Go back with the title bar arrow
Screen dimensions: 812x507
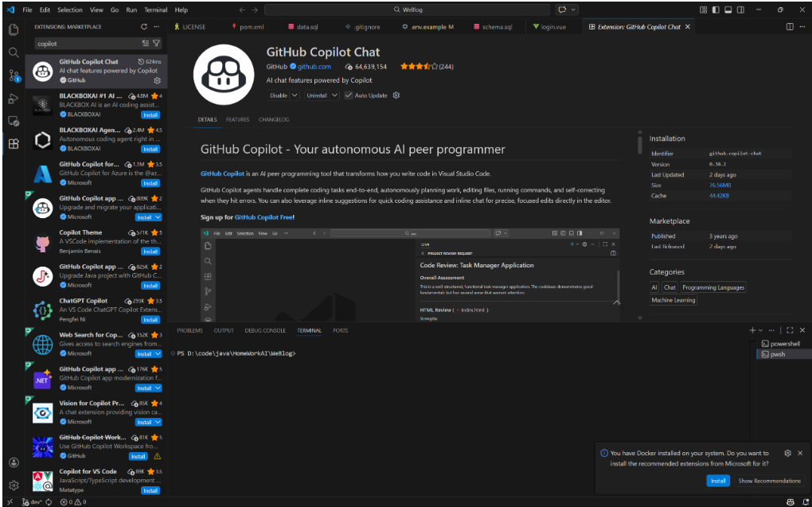[242, 10]
